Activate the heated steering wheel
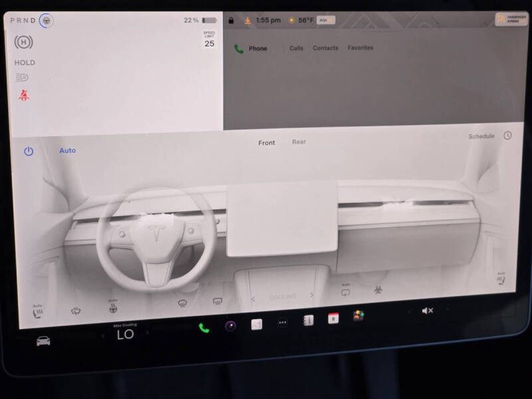The width and height of the screenshot is (532, 399). pyautogui.click(x=74, y=309)
